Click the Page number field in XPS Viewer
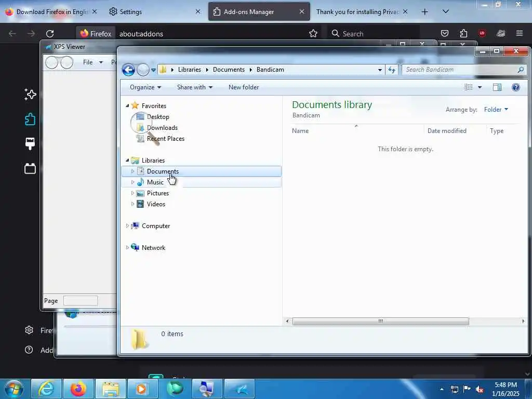The height and width of the screenshot is (399, 532). (81, 301)
